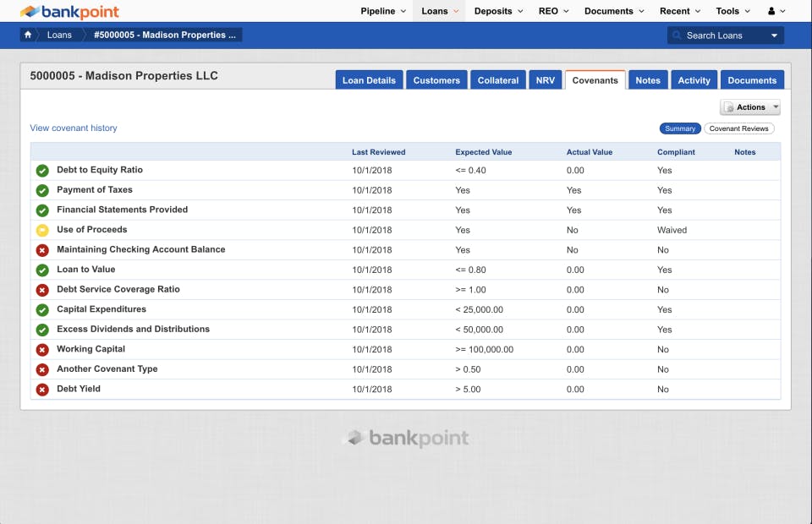Click Expected Value column header
The width and height of the screenshot is (812, 524).
484,152
